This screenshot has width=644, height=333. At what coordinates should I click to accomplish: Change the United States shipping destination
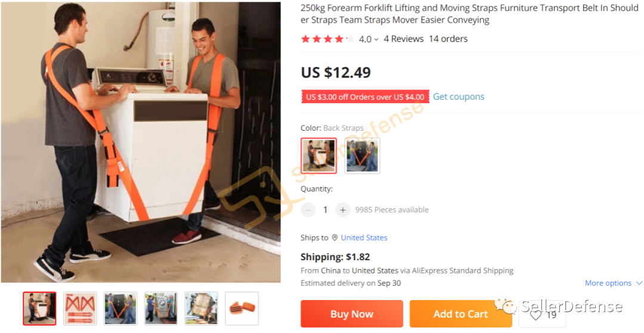[364, 238]
